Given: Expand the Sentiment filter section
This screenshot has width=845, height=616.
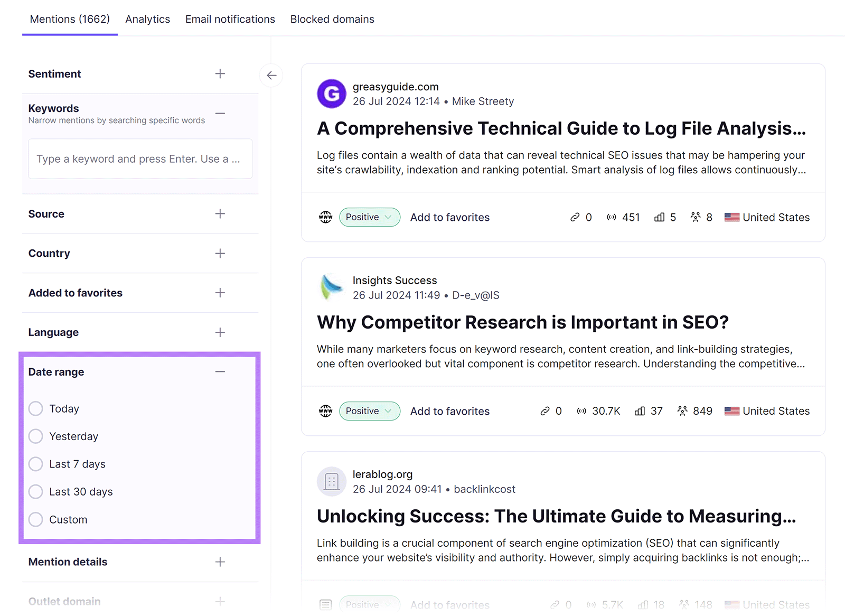Looking at the screenshot, I should [x=220, y=74].
